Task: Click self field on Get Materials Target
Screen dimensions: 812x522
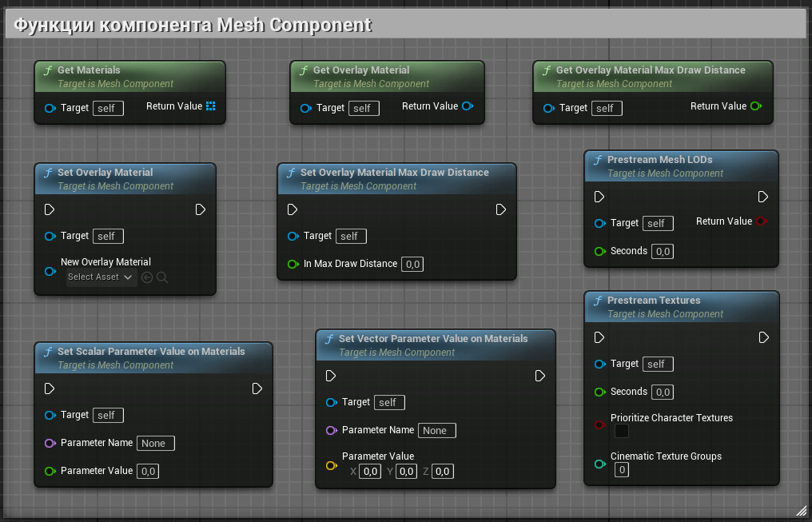Action: (108, 108)
